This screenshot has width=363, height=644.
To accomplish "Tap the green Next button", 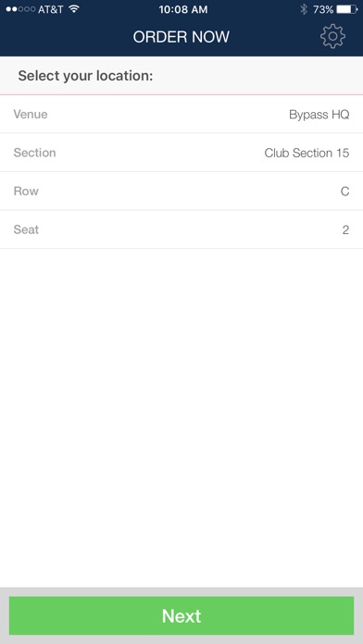I will tap(181, 615).
